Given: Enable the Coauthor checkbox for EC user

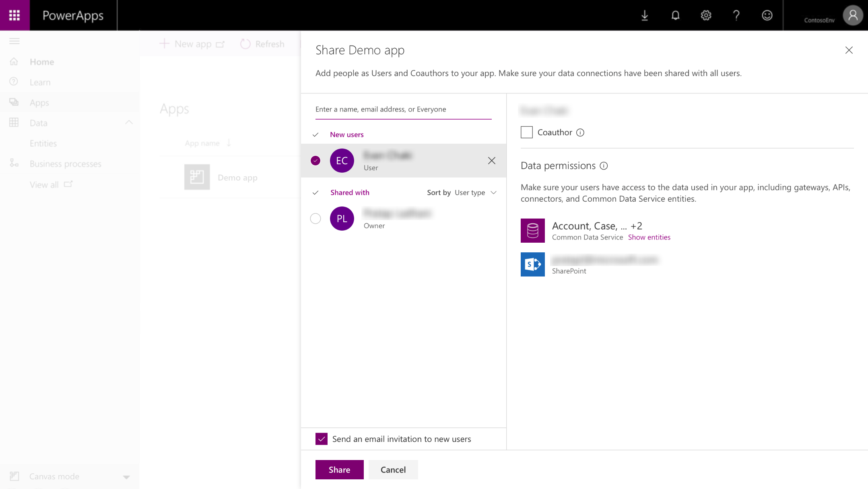Looking at the screenshot, I should (x=526, y=132).
